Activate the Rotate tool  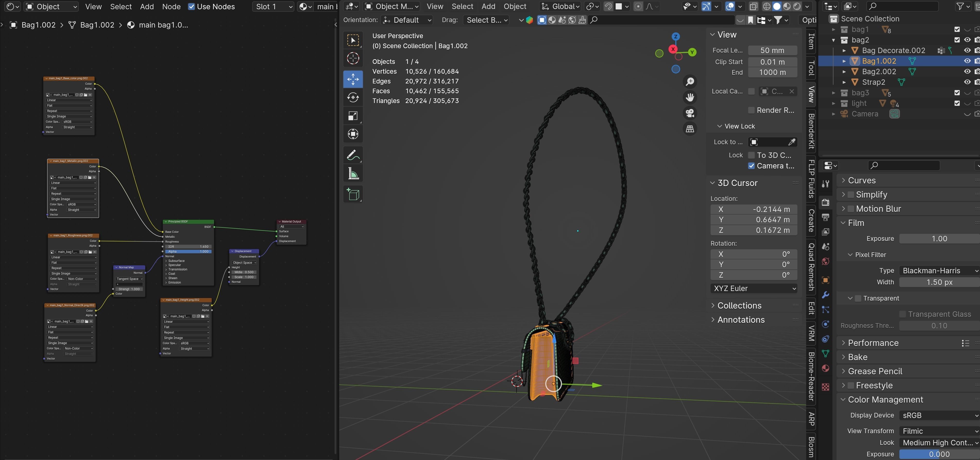[353, 97]
